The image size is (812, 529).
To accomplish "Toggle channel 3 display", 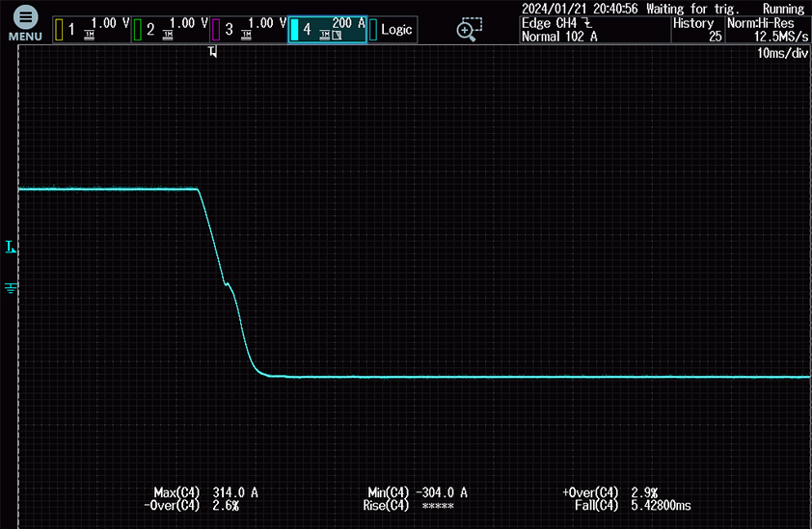I will (248, 29).
